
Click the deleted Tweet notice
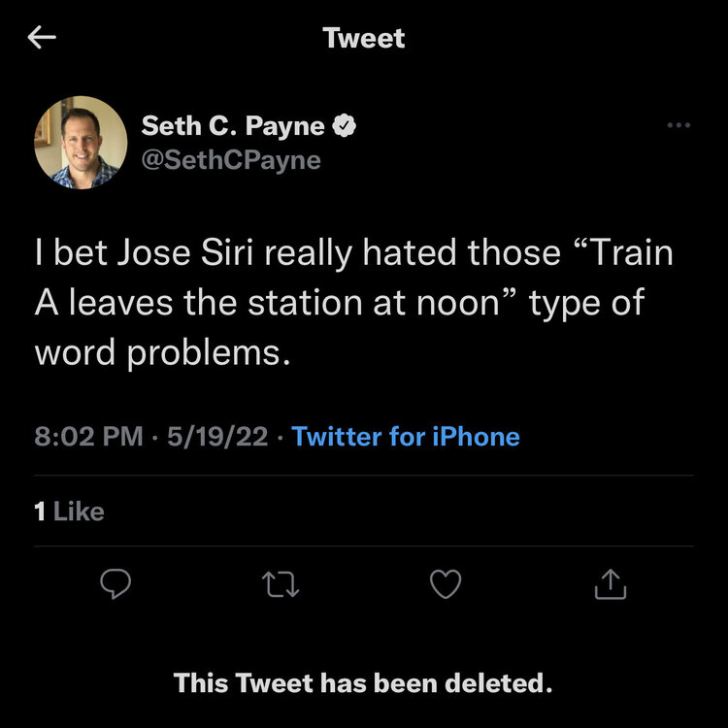pyautogui.click(x=364, y=682)
